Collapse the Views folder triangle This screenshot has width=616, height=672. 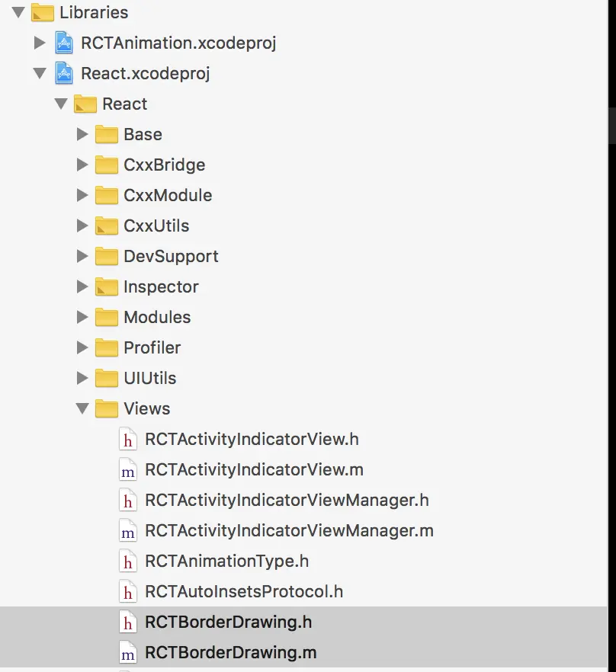82,408
